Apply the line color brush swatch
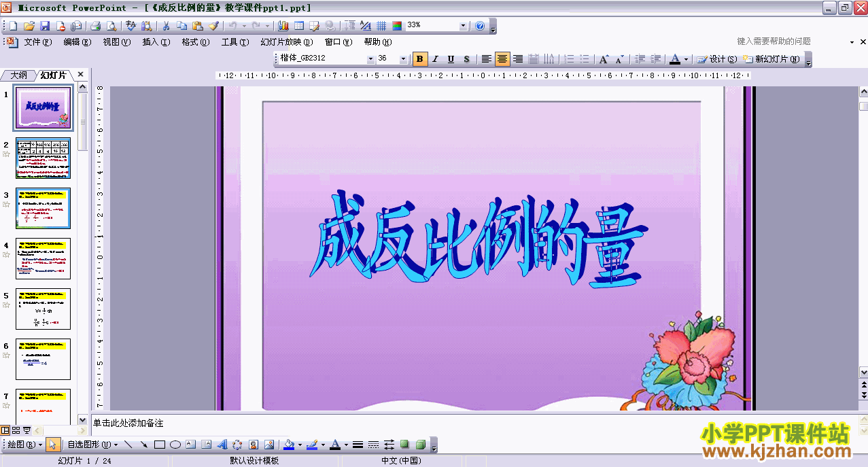This screenshot has width=868, height=467. coord(311,445)
